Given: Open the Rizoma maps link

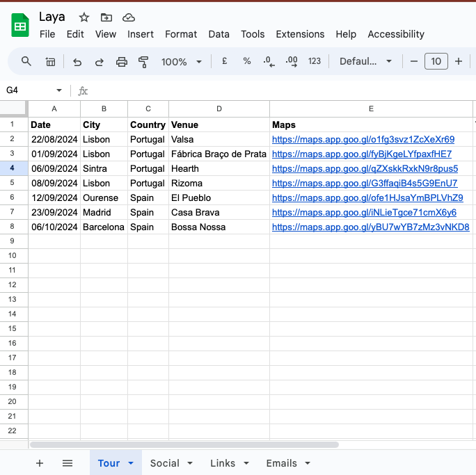Looking at the screenshot, I should 365,183.
